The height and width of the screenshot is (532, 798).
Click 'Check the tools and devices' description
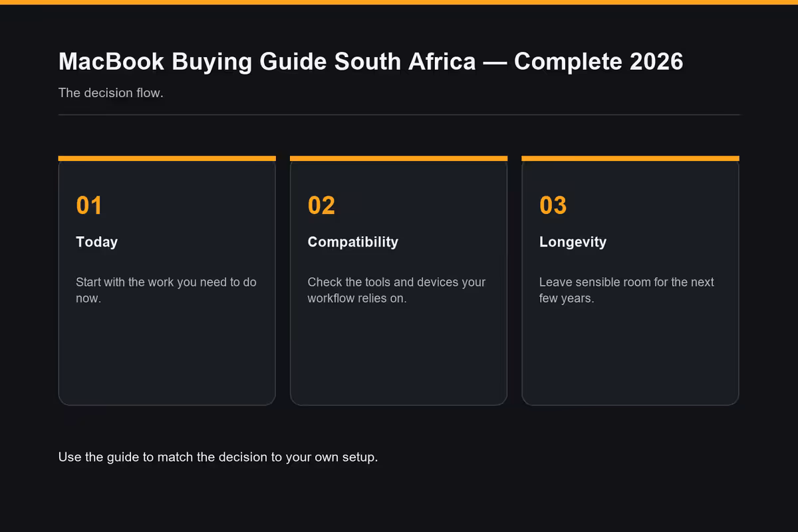tap(396, 290)
